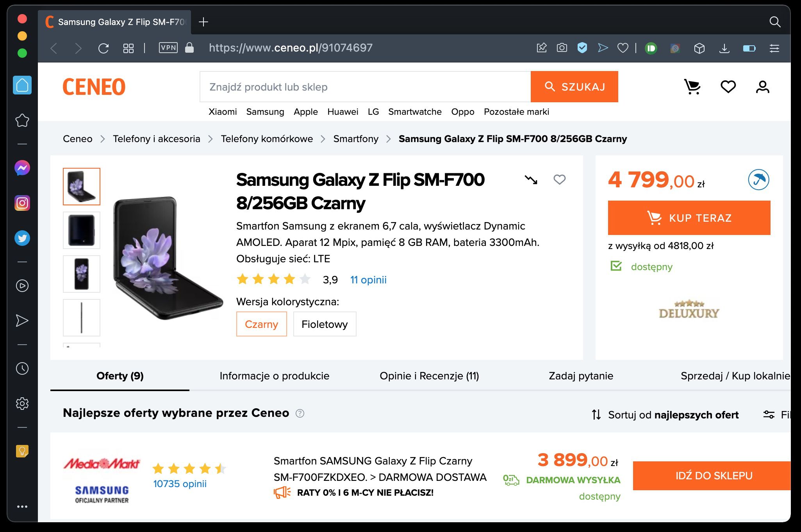Open Messenger from the sidebar
Viewport: 801px width, 532px height.
[22, 167]
